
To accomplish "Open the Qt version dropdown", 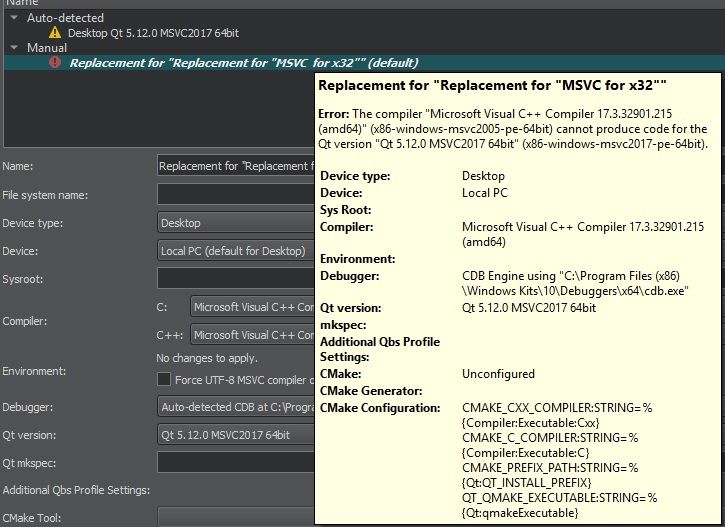I will coord(236,435).
